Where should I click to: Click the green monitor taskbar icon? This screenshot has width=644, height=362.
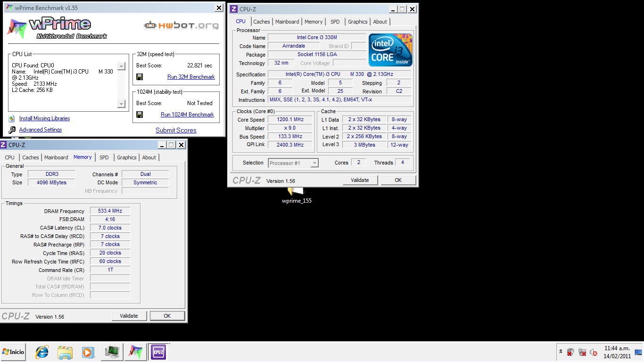(x=112, y=352)
